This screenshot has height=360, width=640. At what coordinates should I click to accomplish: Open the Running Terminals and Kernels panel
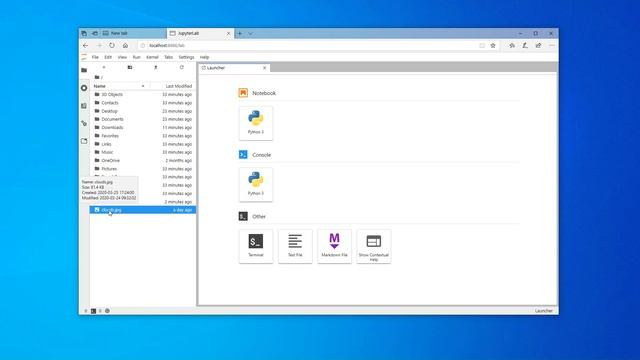coord(84,88)
